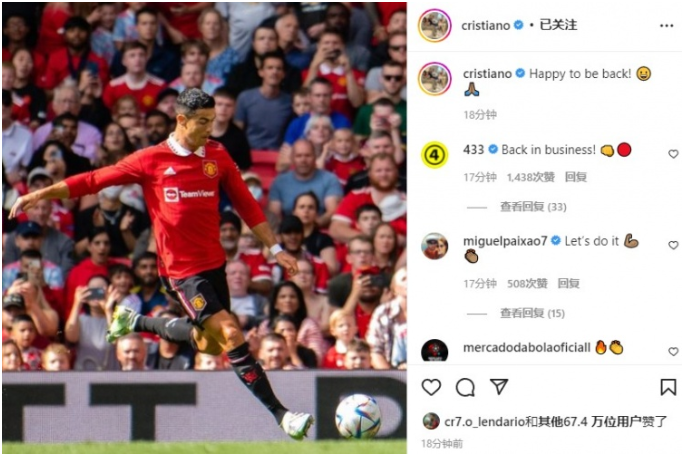Open the Ronaldo match photo
The width and height of the screenshot is (684, 456).
click(205, 228)
